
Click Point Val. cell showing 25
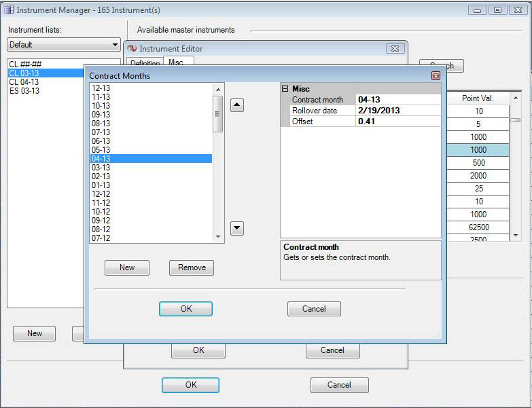pyautogui.click(x=478, y=189)
